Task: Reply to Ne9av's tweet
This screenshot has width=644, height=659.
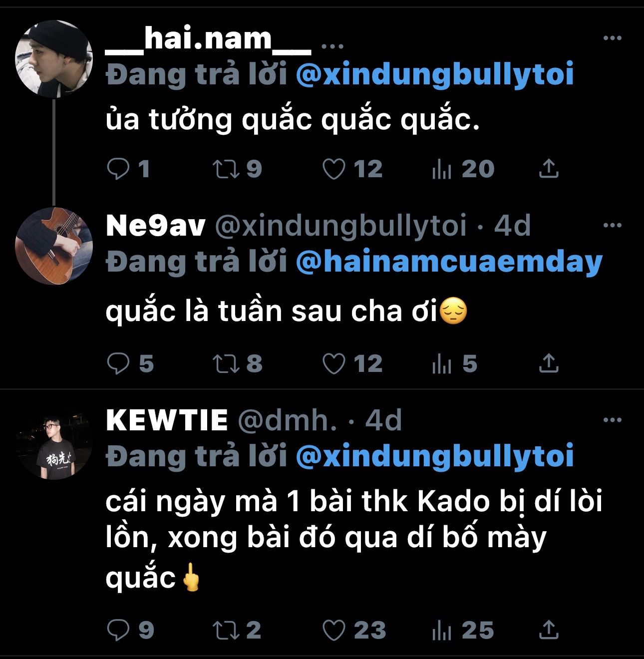Action: 118,363
